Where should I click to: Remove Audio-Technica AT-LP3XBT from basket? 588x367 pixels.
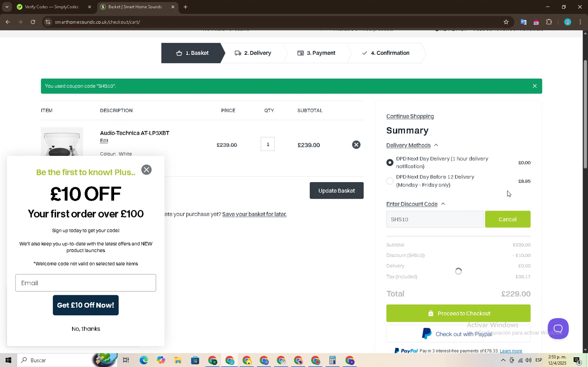pos(356,145)
